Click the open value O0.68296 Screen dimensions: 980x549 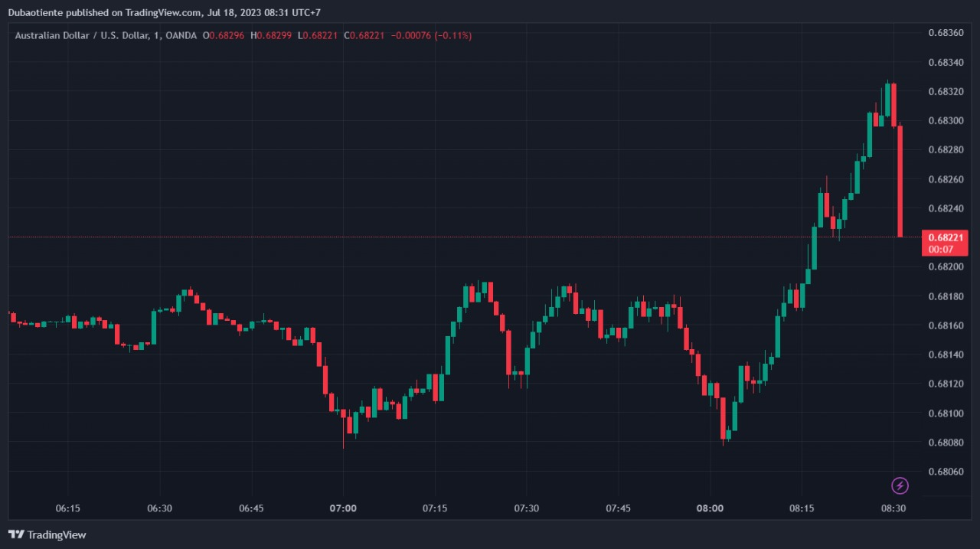224,36
